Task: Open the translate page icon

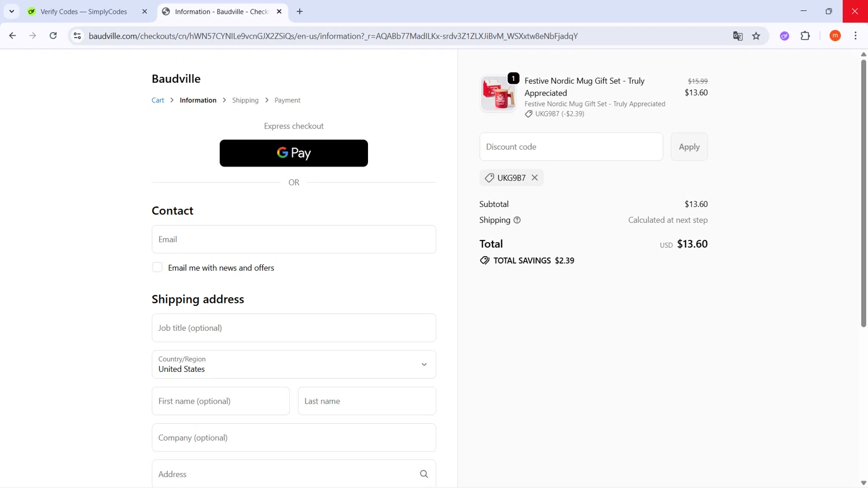Action: pos(738,36)
